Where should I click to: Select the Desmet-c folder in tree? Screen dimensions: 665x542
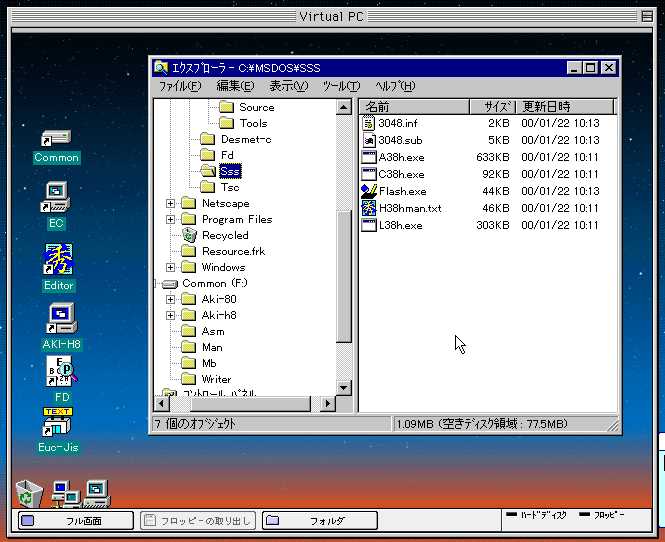[236, 139]
